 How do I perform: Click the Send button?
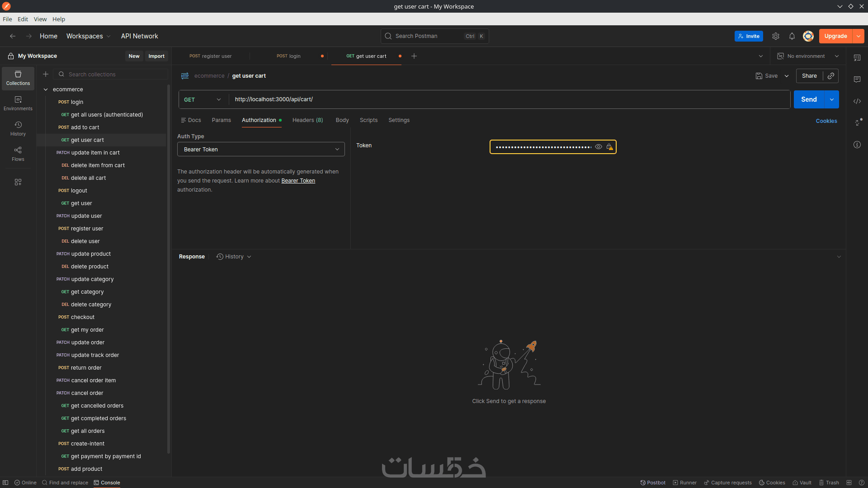pos(809,99)
